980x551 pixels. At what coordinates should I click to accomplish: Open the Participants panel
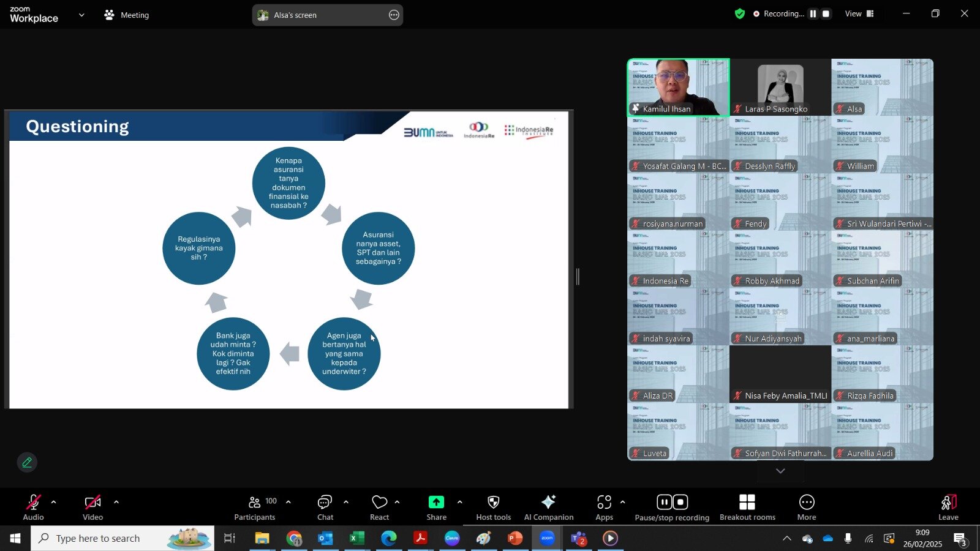click(x=255, y=508)
